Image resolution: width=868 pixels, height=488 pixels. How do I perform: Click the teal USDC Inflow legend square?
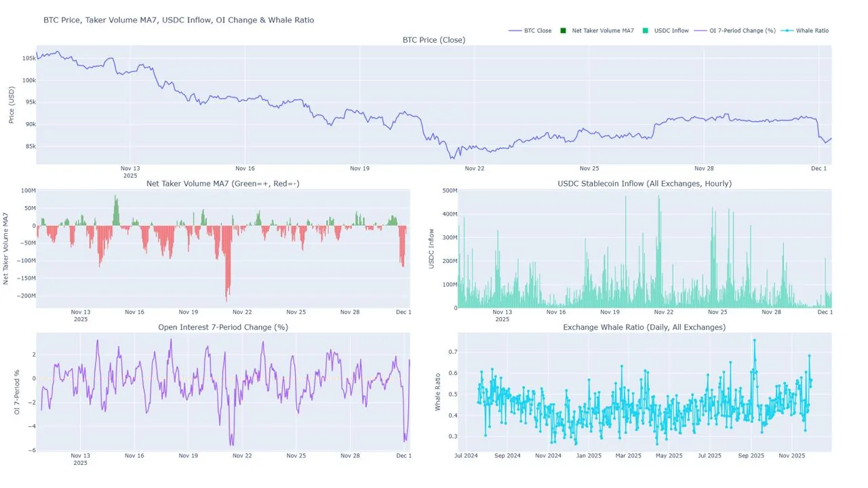tap(645, 30)
